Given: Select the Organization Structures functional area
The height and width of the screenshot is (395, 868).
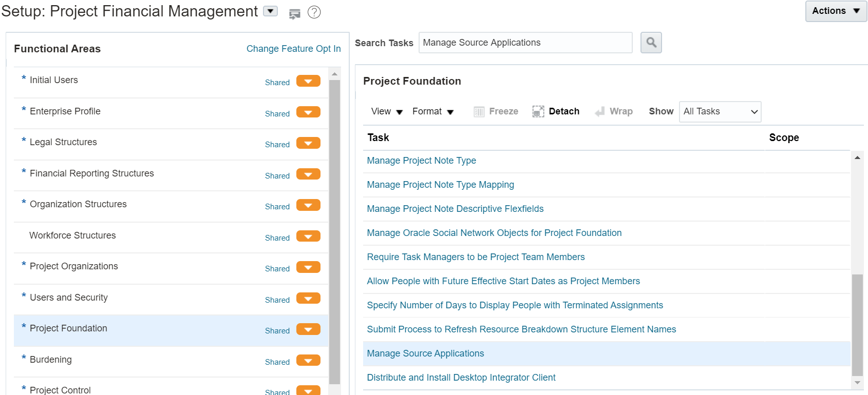Looking at the screenshot, I should coord(78,204).
